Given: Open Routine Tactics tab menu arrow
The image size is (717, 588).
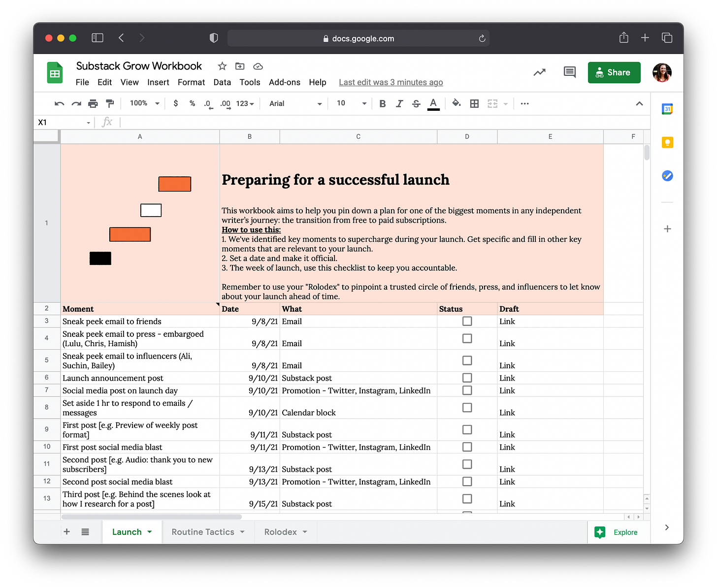Looking at the screenshot, I should 242,532.
